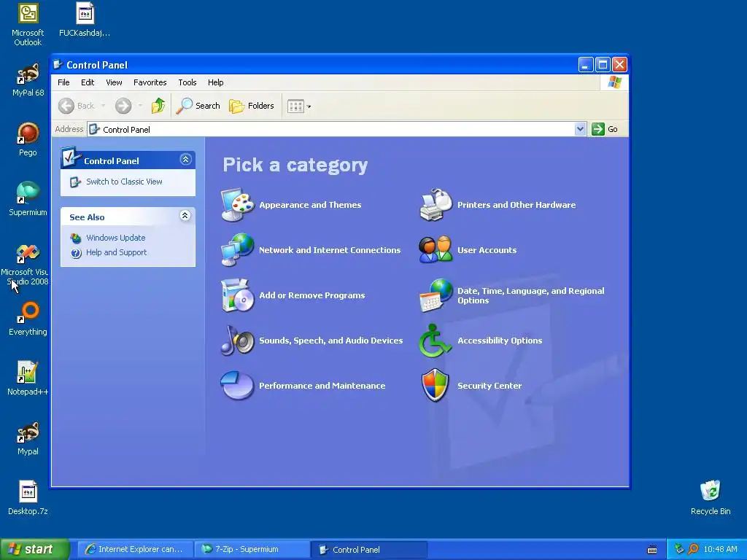
Task: Open the Security Center shield icon
Action: (x=436, y=386)
